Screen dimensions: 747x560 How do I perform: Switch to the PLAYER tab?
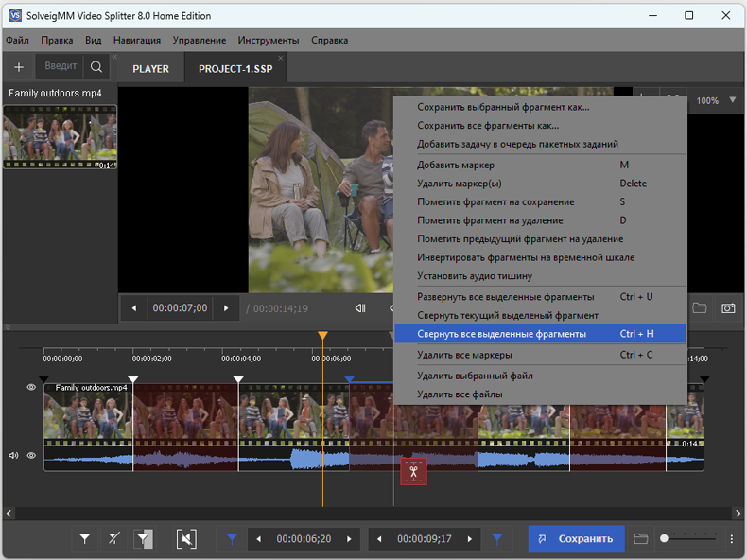pos(150,69)
